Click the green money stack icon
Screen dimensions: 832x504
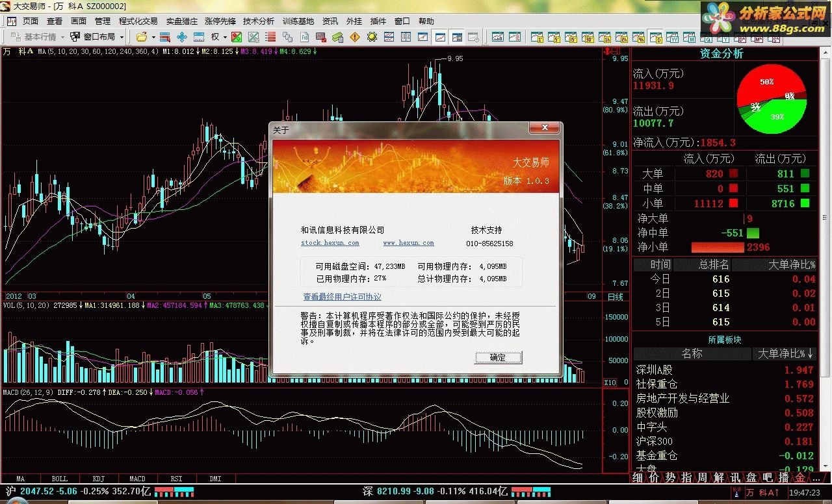pos(338,37)
